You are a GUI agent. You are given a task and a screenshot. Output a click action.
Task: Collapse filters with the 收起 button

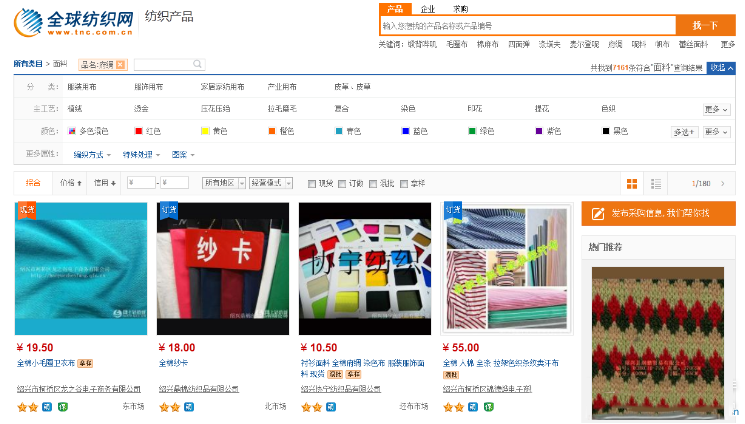[721, 68]
